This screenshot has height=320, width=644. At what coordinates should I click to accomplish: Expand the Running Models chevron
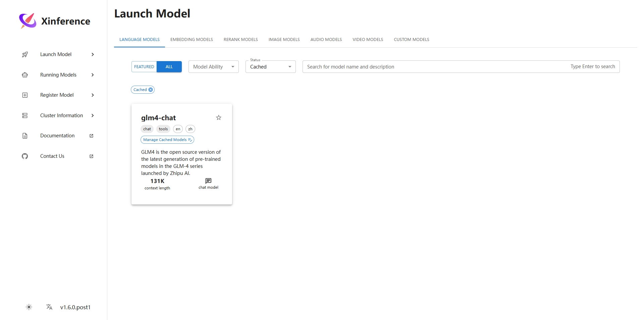coord(93,75)
